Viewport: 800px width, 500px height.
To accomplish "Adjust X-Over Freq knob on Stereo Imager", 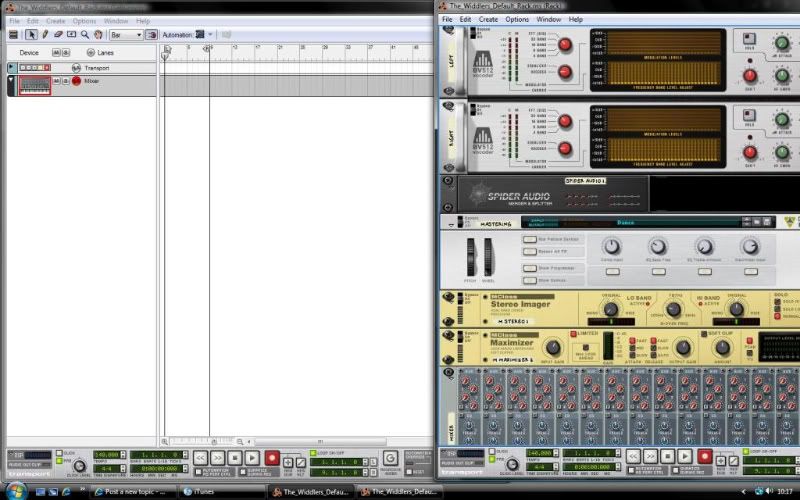I will click(x=673, y=309).
